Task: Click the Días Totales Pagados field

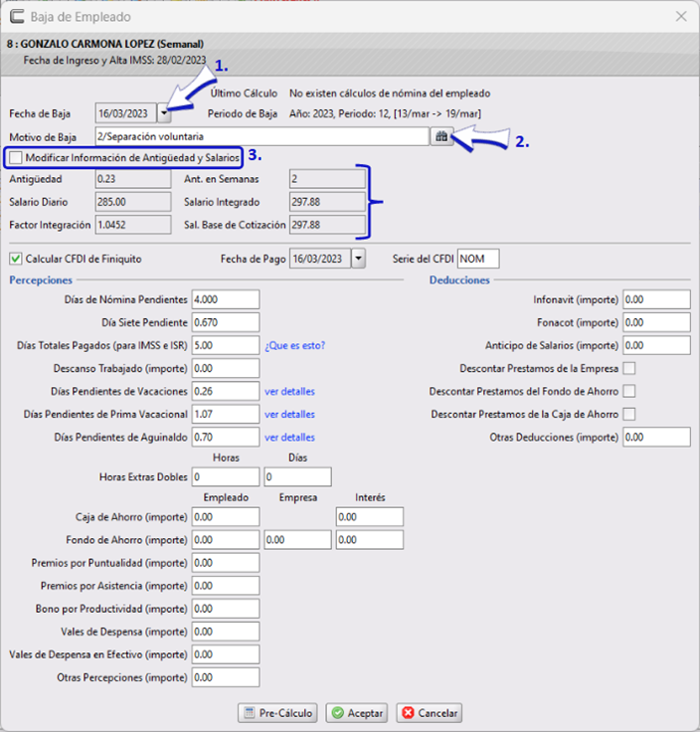Action: pyautogui.click(x=226, y=345)
